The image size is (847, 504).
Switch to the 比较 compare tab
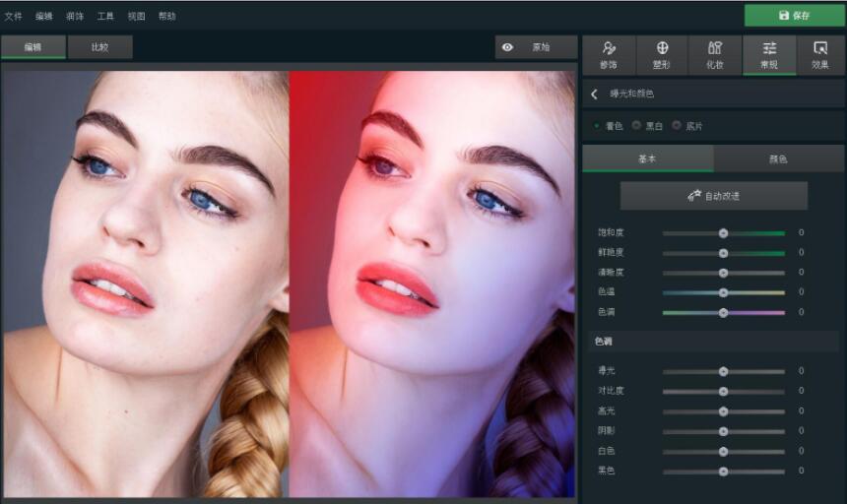pyautogui.click(x=99, y=47)
